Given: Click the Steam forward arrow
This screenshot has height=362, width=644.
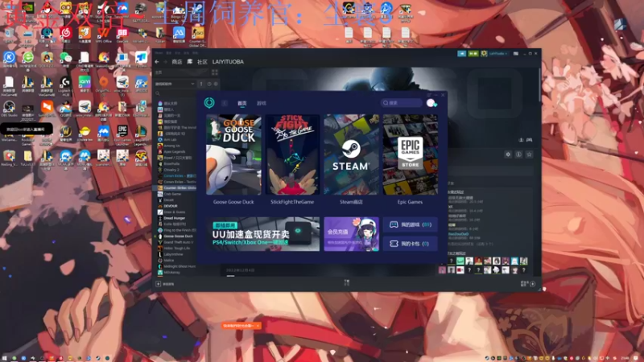Looking at the screenshot, I should (165, 62).
